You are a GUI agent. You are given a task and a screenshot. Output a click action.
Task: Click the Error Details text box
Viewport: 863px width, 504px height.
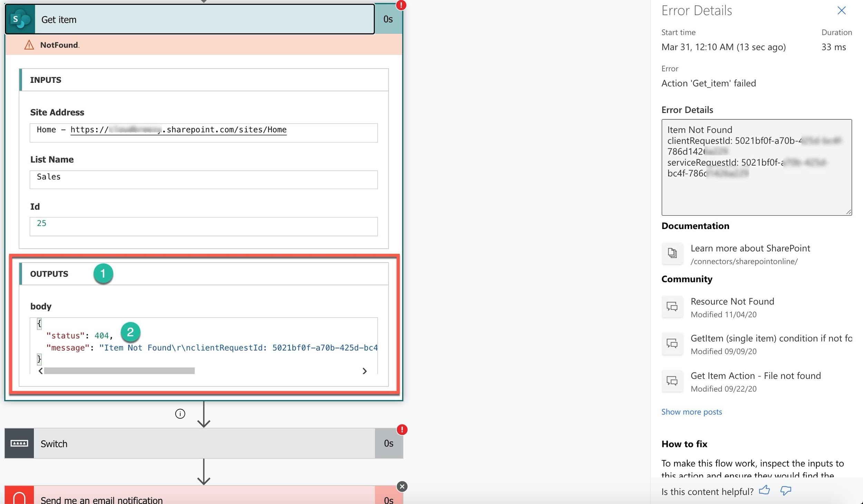click(x=756, y=167)
